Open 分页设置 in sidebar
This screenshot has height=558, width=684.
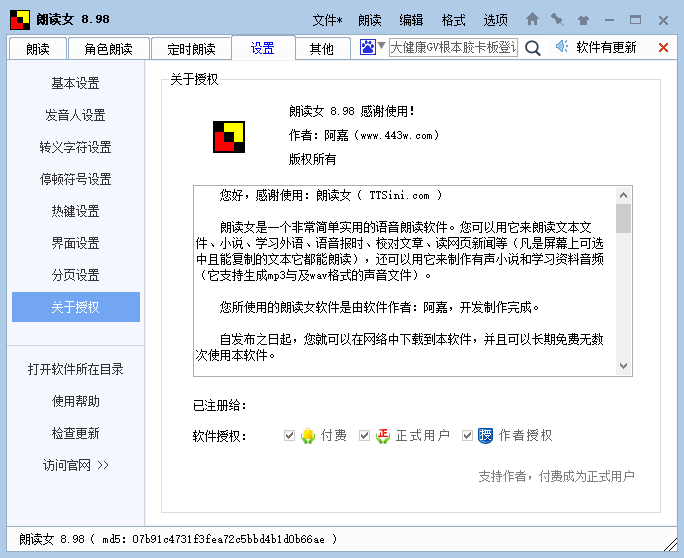pyautogui.click(x=75, y=275)
